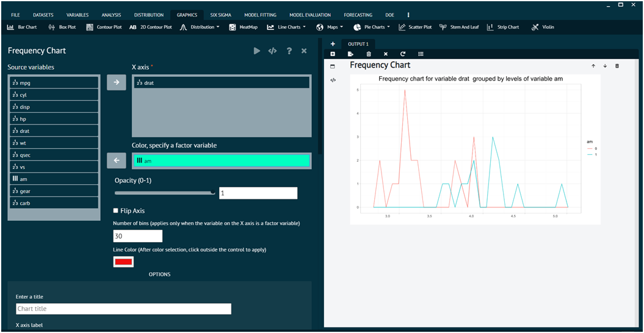Open the DOE tab
Image resolution: width=644 pixels, height=333 pixels.
[x=390, y=15]
